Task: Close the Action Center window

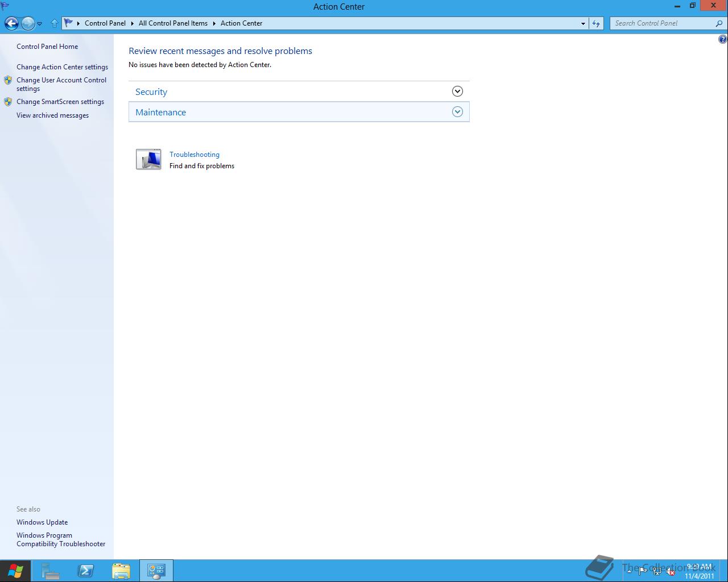Action: click(713, 6)
